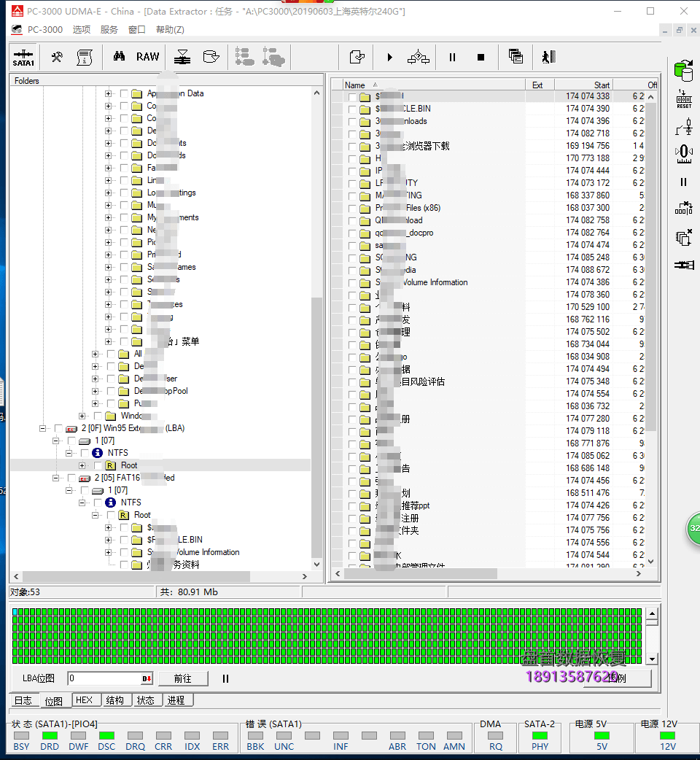The image size is (700, 760).
Task: Click the scroll document toolbar icon
Action: pyautogui.click(x=85, y=57)
